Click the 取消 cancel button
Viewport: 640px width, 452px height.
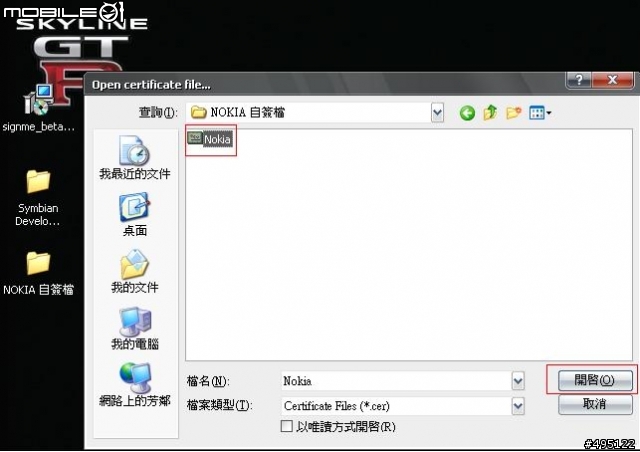coord(595,404)
